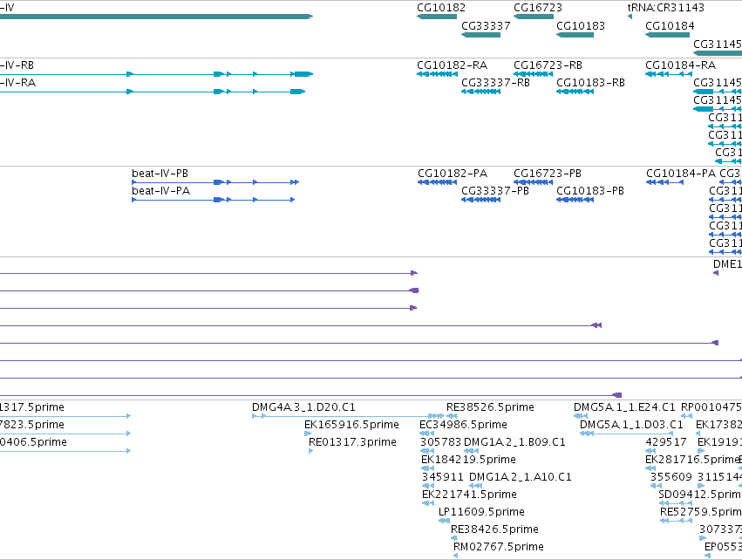Click the CG10182-RA transcript label
The height and width of the screenshot is (560, 742).
pos(452,65)
